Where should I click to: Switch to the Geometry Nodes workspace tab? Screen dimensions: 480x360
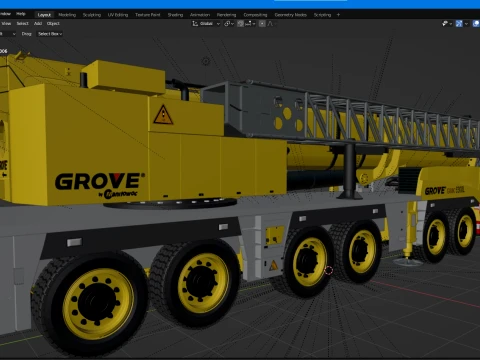point(291,15)
